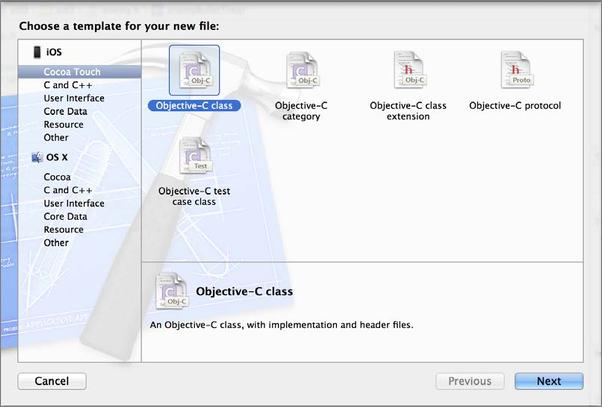Image resolution: width=602 pixels, height=407 pixels.
Task: Click the iPhone icon beside iOS
Action: point(37,52)
